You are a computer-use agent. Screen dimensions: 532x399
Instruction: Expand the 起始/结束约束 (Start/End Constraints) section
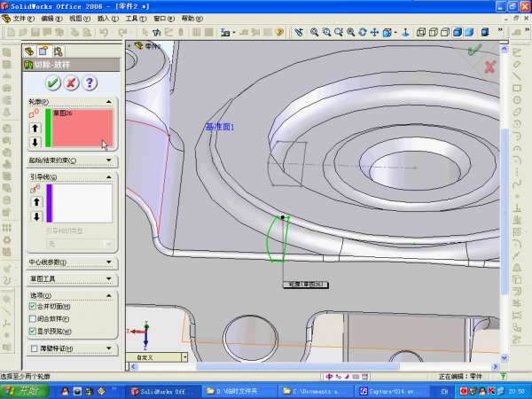click(108, 160)
